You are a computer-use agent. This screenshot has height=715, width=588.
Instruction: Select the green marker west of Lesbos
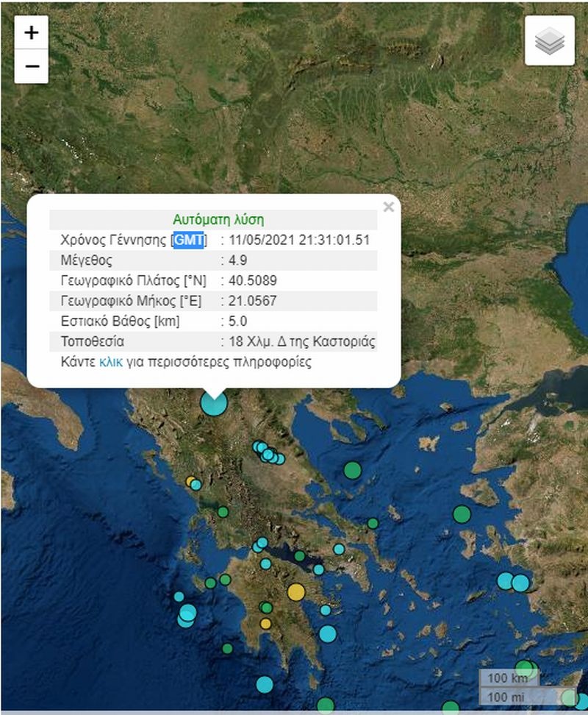pyautogui.click(x=462, y=513)
